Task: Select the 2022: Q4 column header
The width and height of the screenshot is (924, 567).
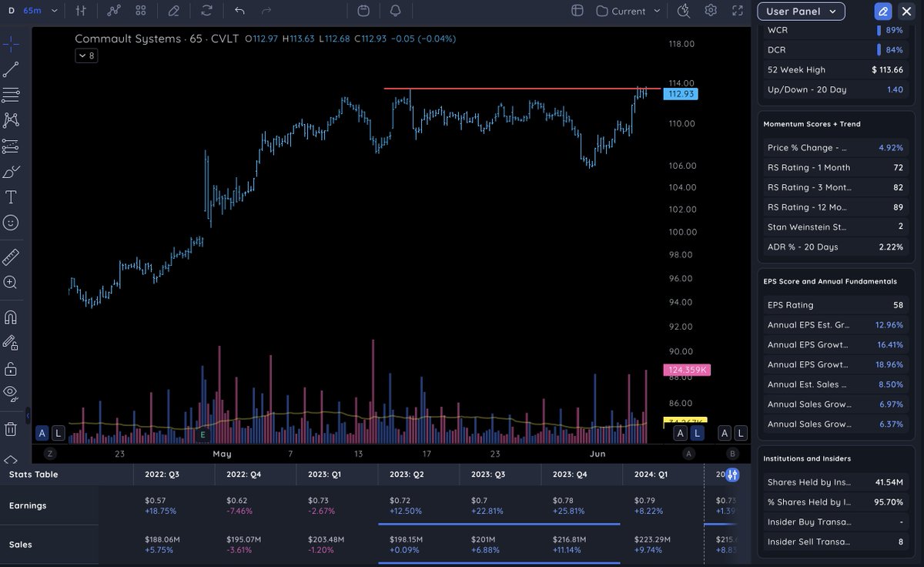Action: 243,475
